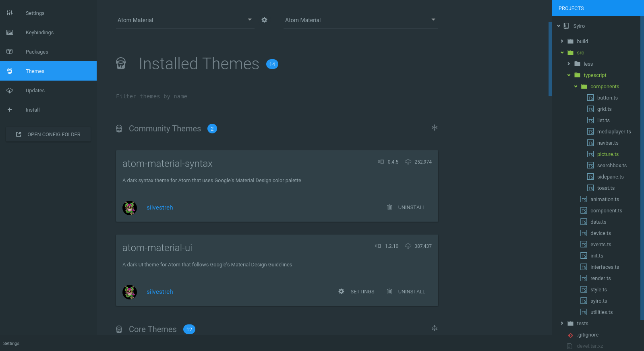Viewport: 644px width, 351px height.
Task: Click the version icon next to 0.4.5
Action: coord(381,162)
